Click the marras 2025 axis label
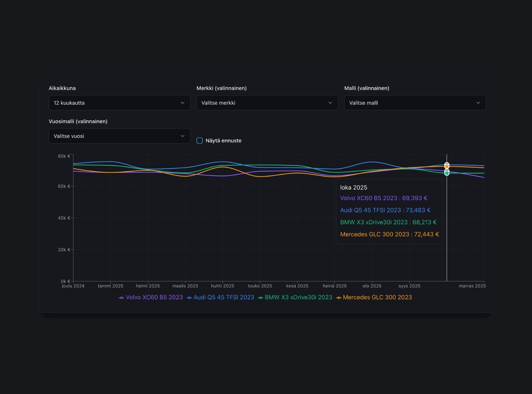 pos(472,286)
